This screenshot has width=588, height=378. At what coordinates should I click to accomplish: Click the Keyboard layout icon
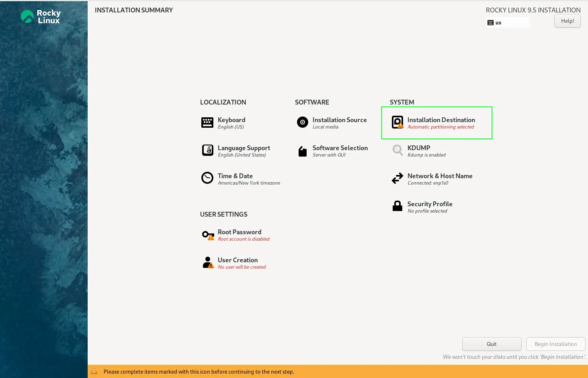tap(207, 123)
